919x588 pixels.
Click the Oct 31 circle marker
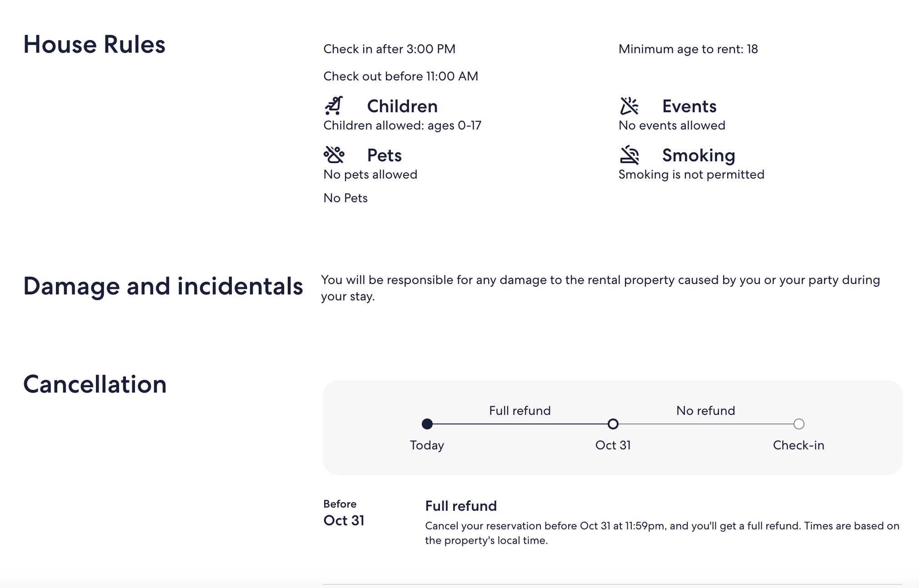point(613,424)
